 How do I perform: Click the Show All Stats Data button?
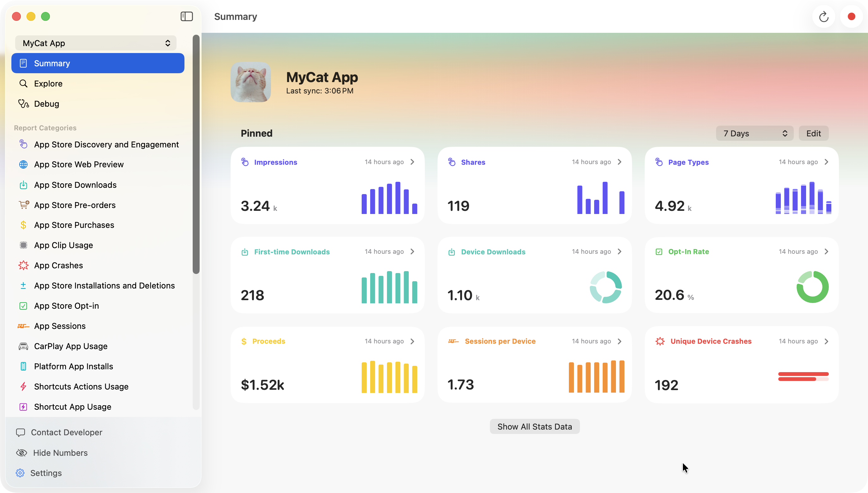(x=534, y=426)
